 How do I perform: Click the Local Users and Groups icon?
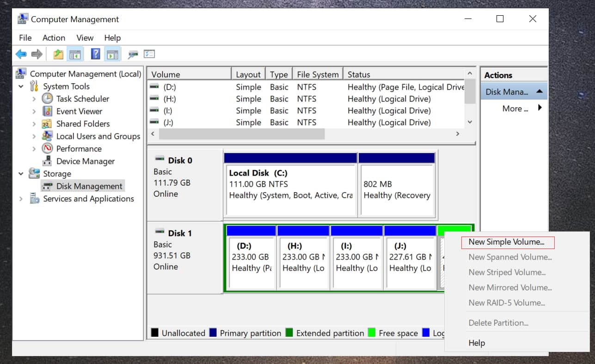[47, 136]
